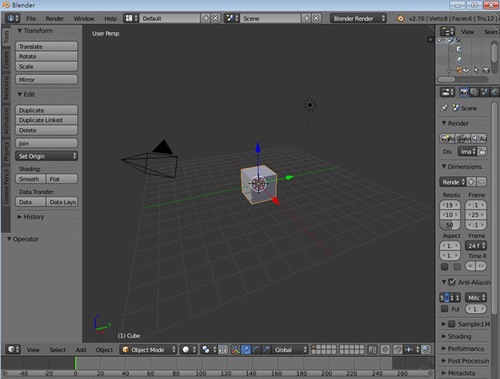Browse screen layouts icon beside Default
This screenshot has height=379, width=500.
pos(131,18)
